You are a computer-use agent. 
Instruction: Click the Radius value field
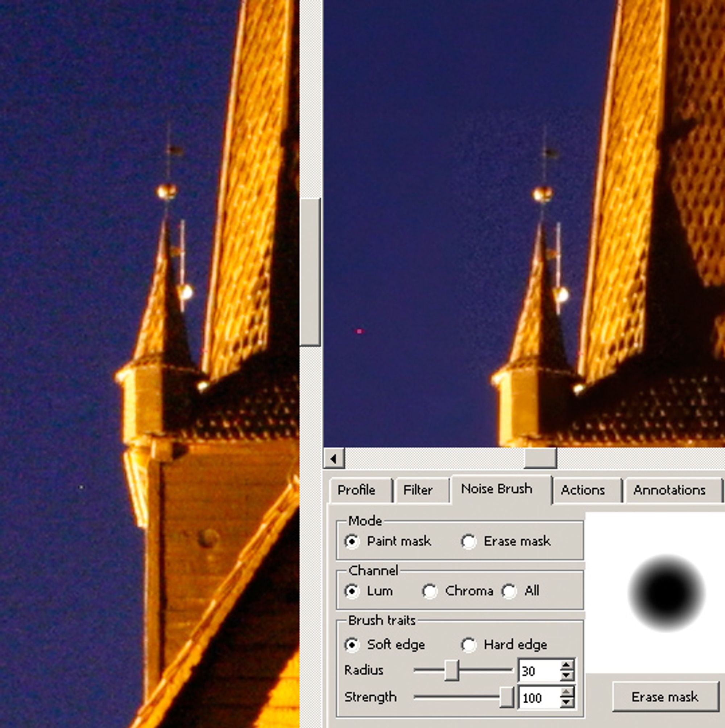click(539, 671)
